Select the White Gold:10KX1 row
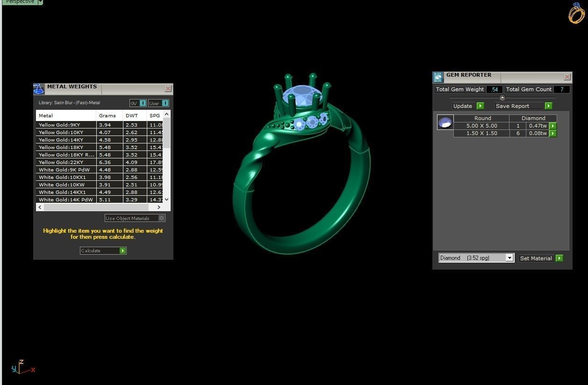This screenshot has height=385, width=588. (x=100, y=177)
